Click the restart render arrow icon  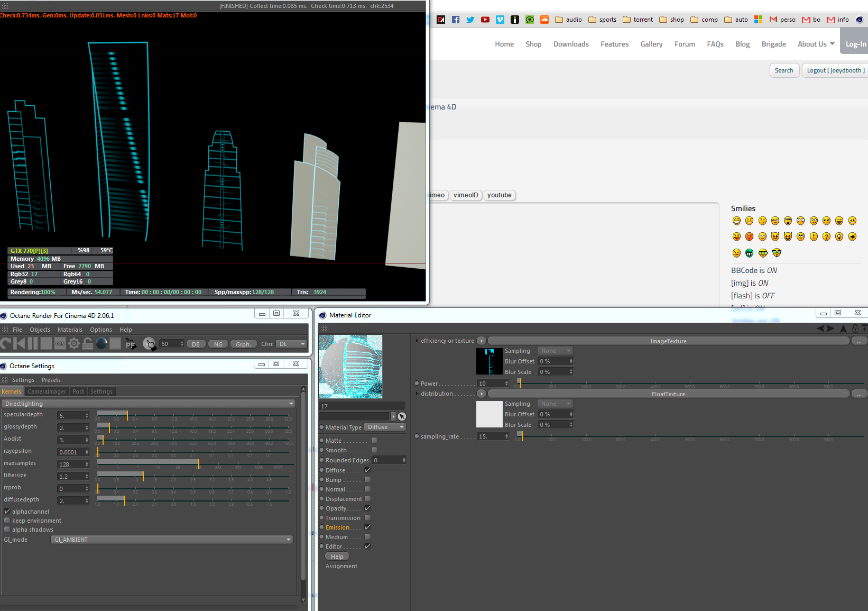pos(6,344)
